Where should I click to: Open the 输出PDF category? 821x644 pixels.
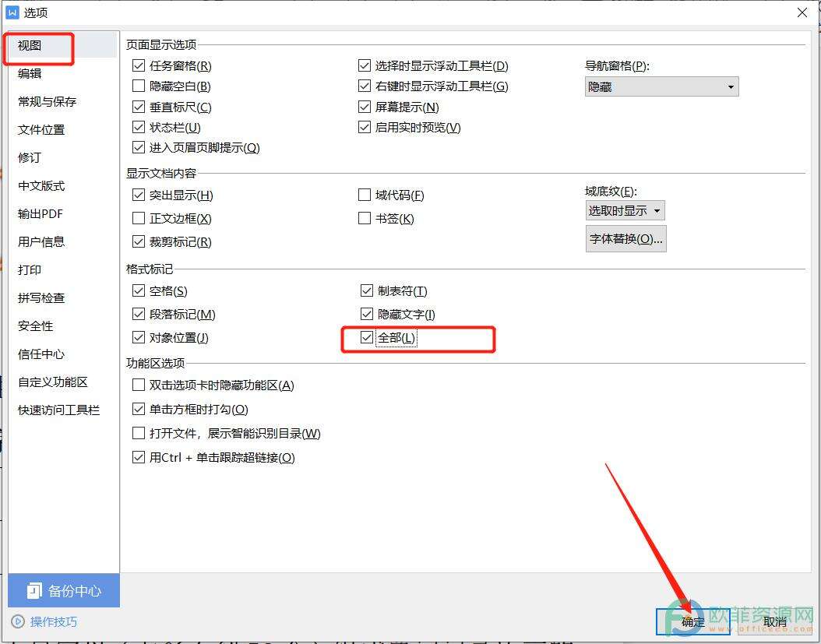click(41, 213)
